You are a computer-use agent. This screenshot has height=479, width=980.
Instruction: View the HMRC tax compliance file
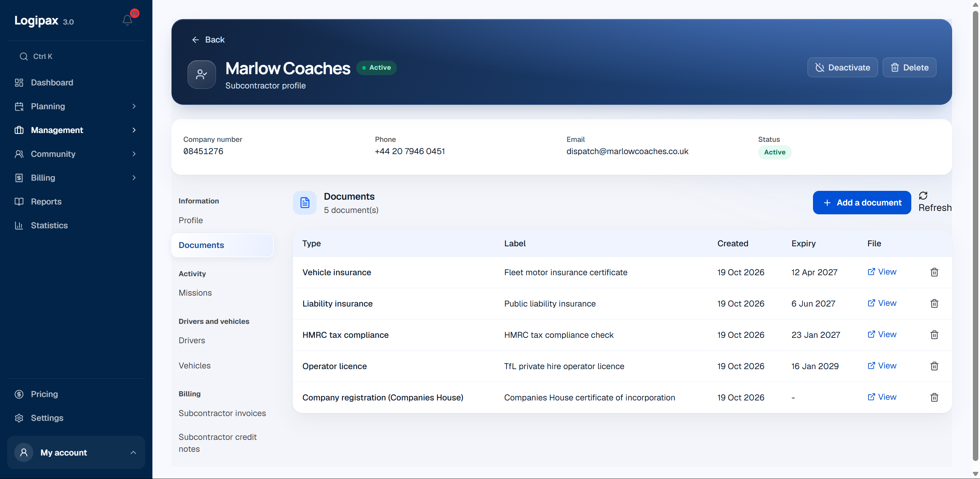point(882,334)
